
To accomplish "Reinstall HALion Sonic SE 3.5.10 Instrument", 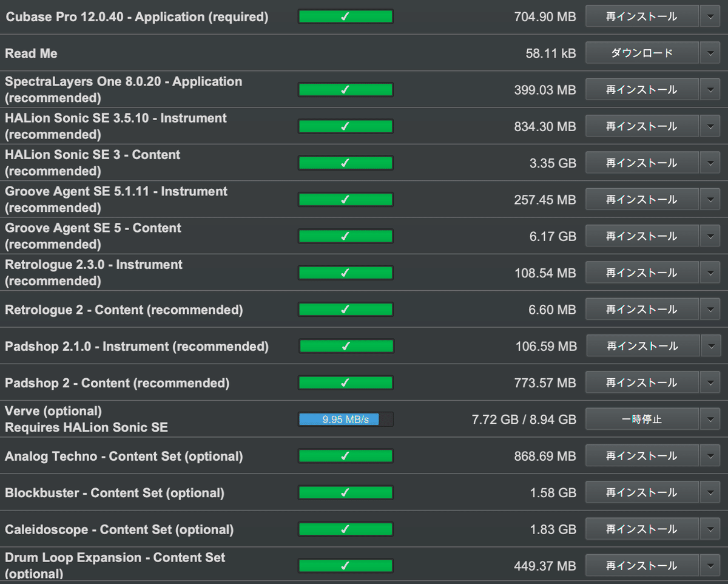I will [642, 126].
